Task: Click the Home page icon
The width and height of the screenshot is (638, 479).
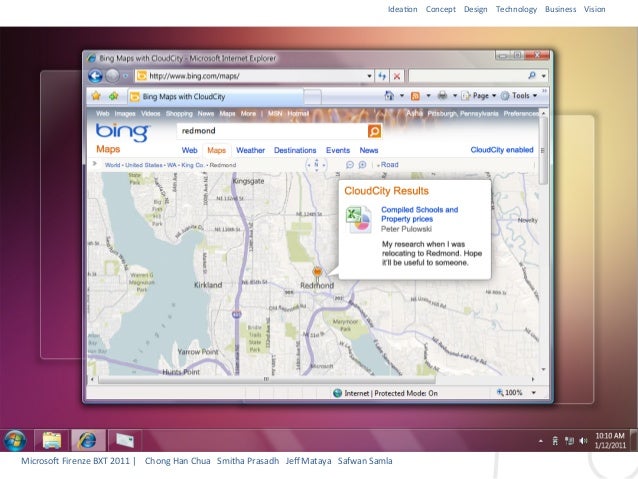Action: pyautogui.click(x=389, y=96)
